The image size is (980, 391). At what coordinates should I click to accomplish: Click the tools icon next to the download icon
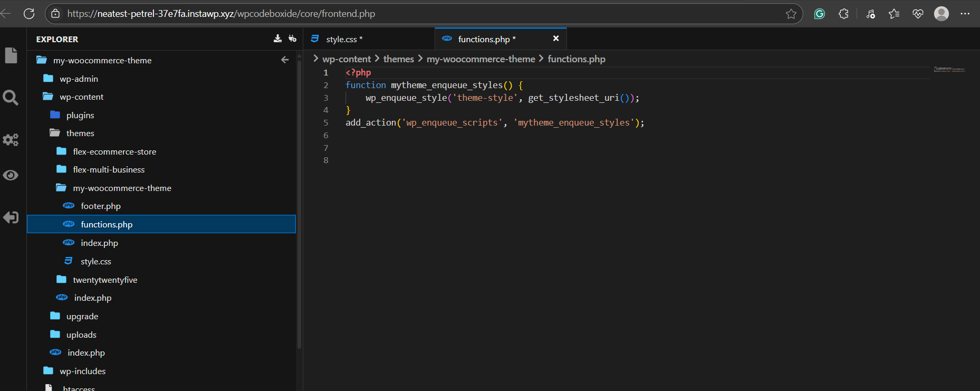pyautogui.click(x=292, y=39)
